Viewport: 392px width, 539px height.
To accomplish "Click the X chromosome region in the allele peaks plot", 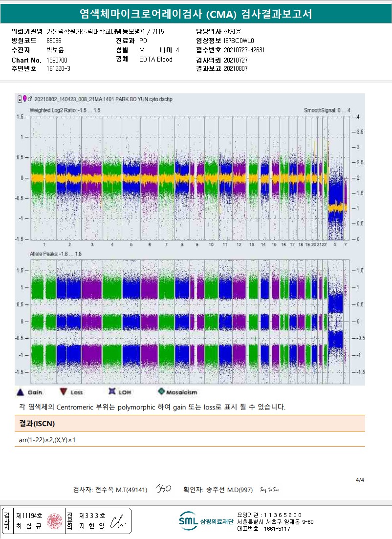I will (336, 322).
